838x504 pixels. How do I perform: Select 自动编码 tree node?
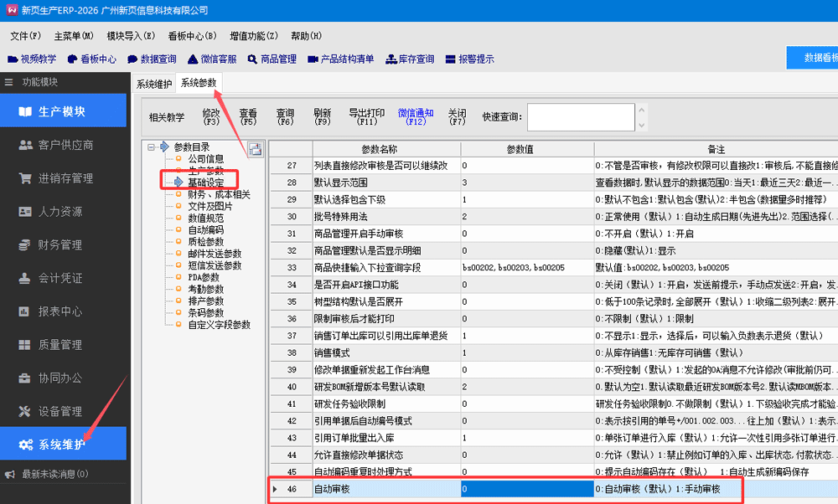click(205, 229)
